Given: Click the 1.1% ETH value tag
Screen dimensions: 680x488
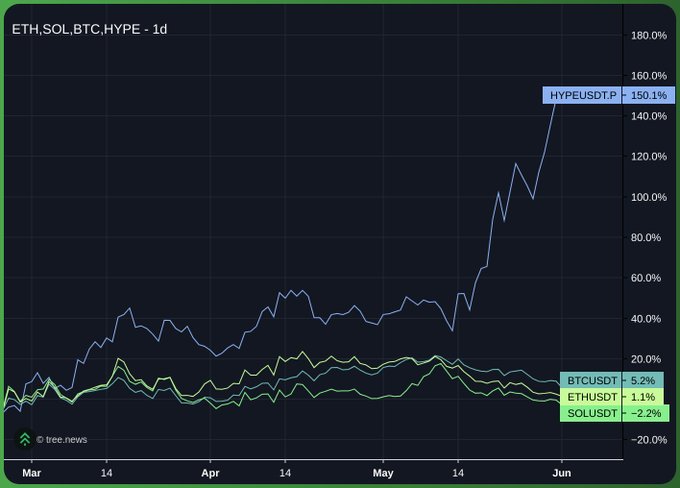Looking at the screenshot, I should [643, 397].
